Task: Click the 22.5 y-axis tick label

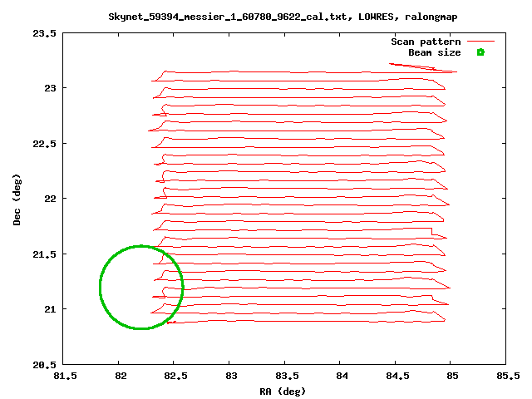Action: point(44,144)
